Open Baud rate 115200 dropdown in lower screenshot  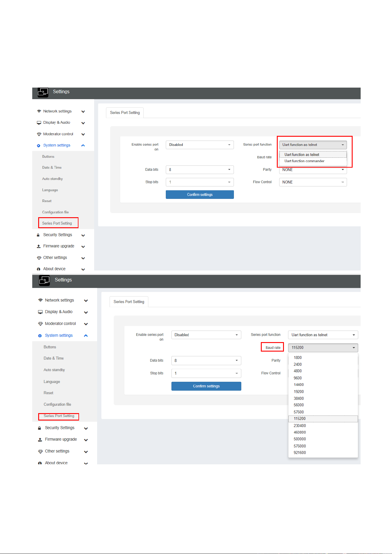(x=323, y=348)
